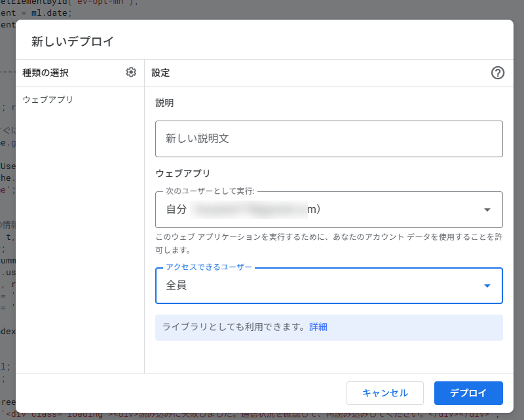Open the help question mark icon
This screenshot has height=420, width=524.
pos(498,73)
